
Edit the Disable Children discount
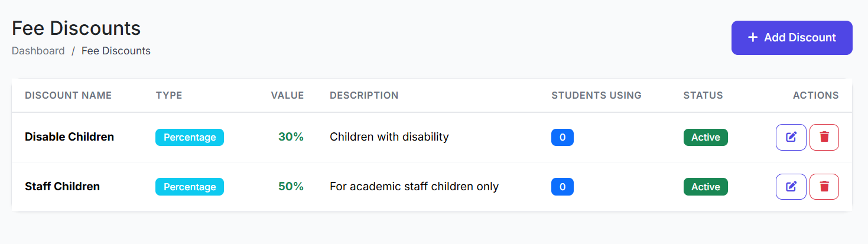tap(791, 137)
